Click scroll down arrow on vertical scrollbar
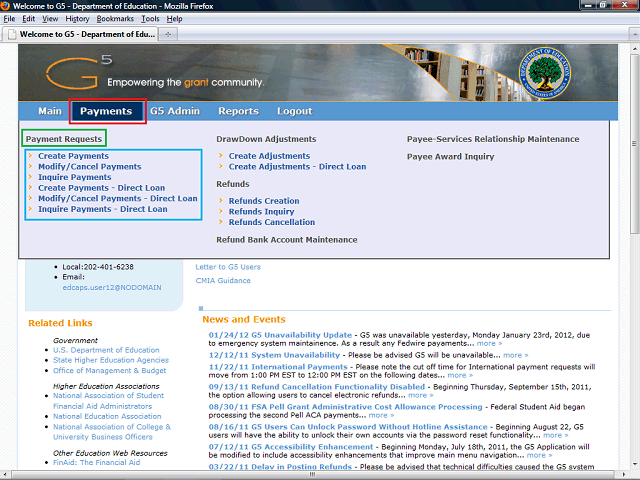The image size is (640, 480). (635, 464)
